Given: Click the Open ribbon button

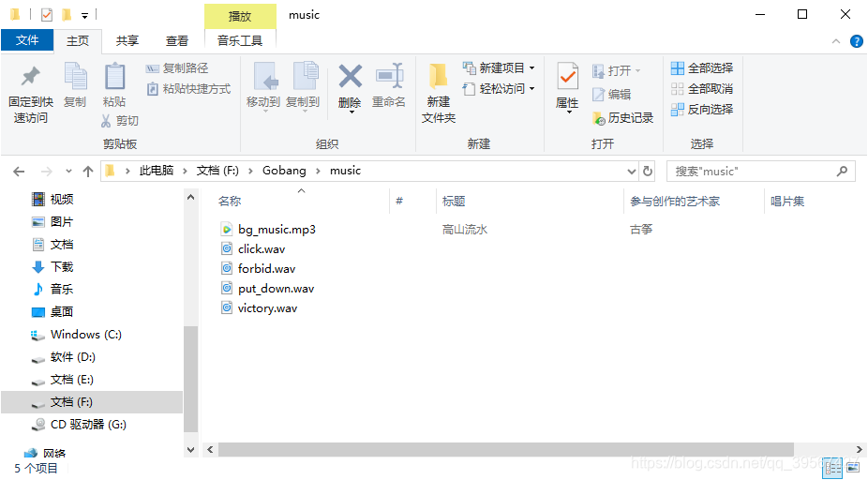Looking at the screenshot, I should 616,70.
